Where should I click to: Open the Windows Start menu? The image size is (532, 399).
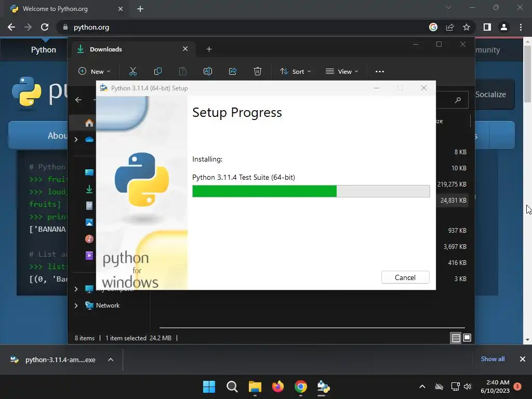pos(209,387)
